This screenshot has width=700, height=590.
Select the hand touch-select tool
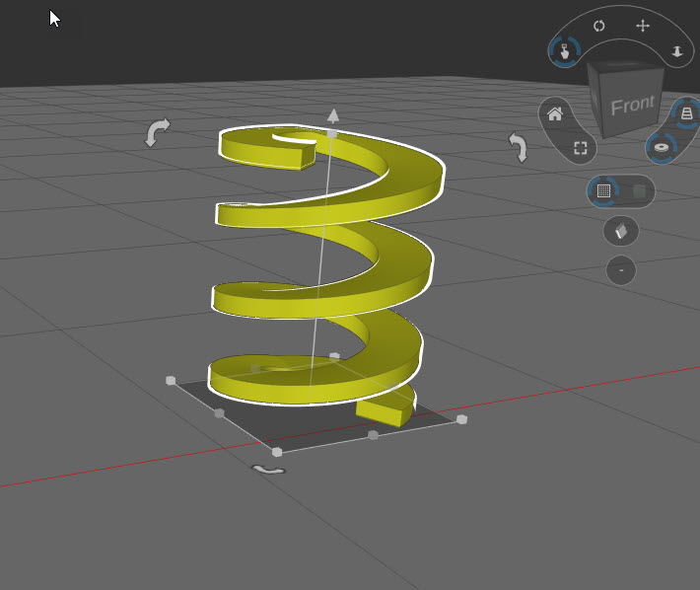[x=565, y=51]
